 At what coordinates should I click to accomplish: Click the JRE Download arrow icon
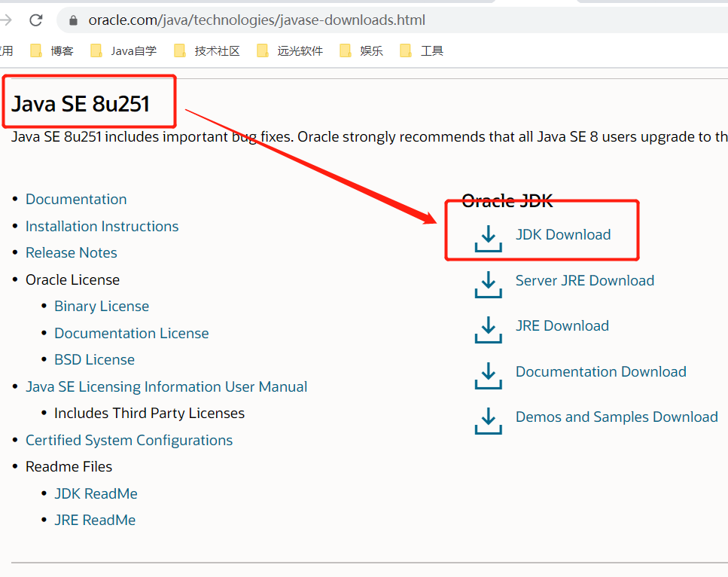[488, 330]
